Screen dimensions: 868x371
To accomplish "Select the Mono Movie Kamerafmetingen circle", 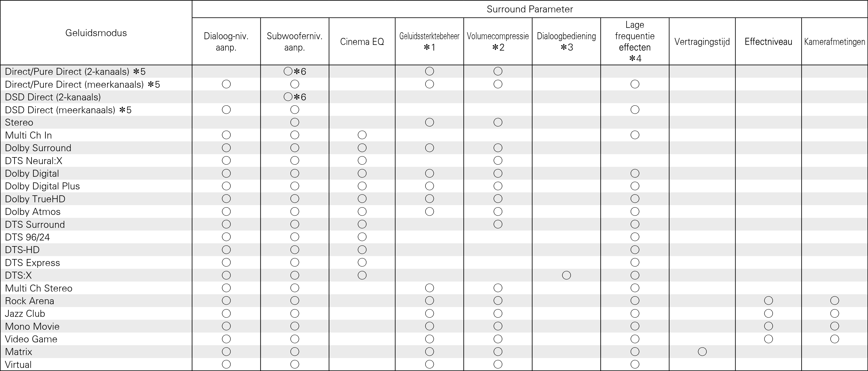I will tap(835, 326).
